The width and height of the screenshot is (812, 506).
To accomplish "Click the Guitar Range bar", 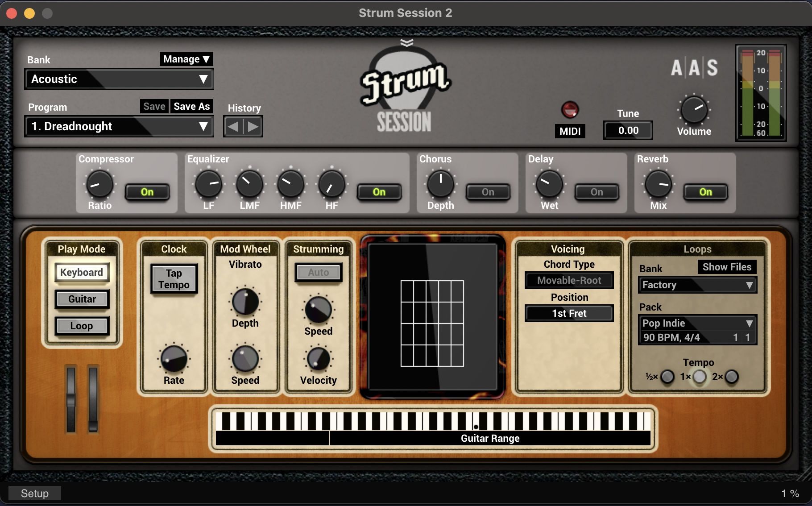I will pyautogui.click(x=490, y=438).
